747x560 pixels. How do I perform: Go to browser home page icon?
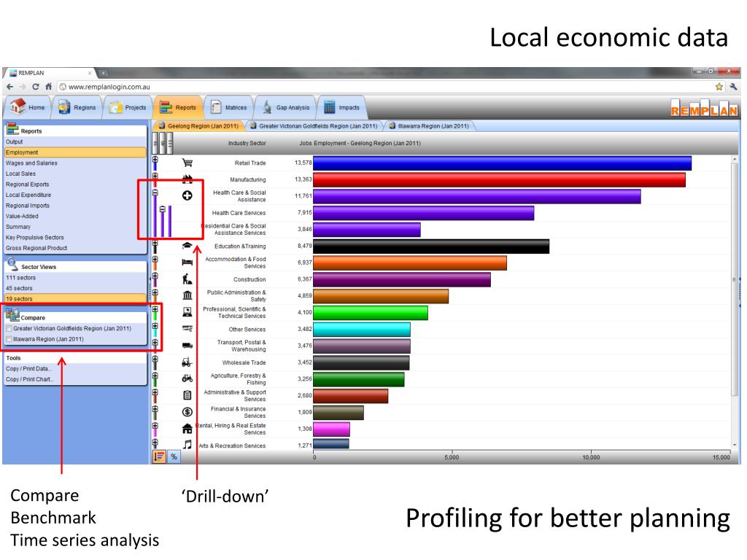(48, 87)
